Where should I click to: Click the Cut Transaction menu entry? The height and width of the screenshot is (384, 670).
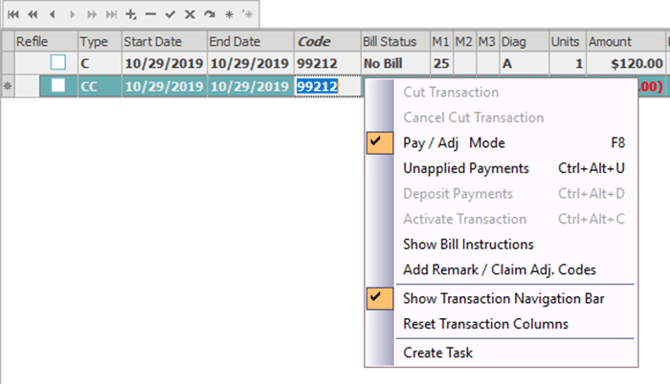tap(501, 92)
